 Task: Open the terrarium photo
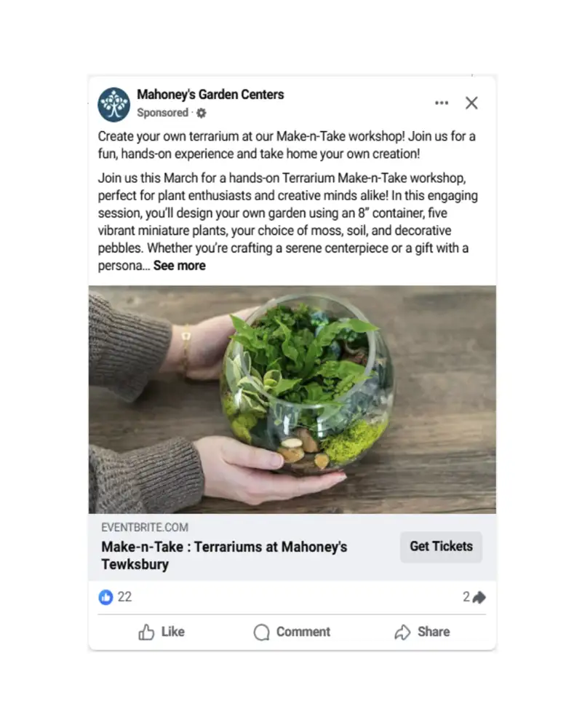(x=292, y=399)
